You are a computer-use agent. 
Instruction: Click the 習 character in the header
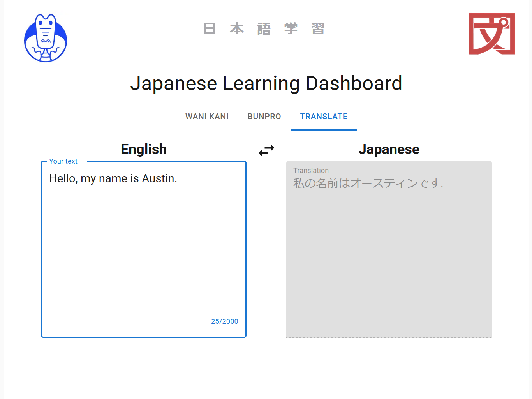[x=318, y=28]
